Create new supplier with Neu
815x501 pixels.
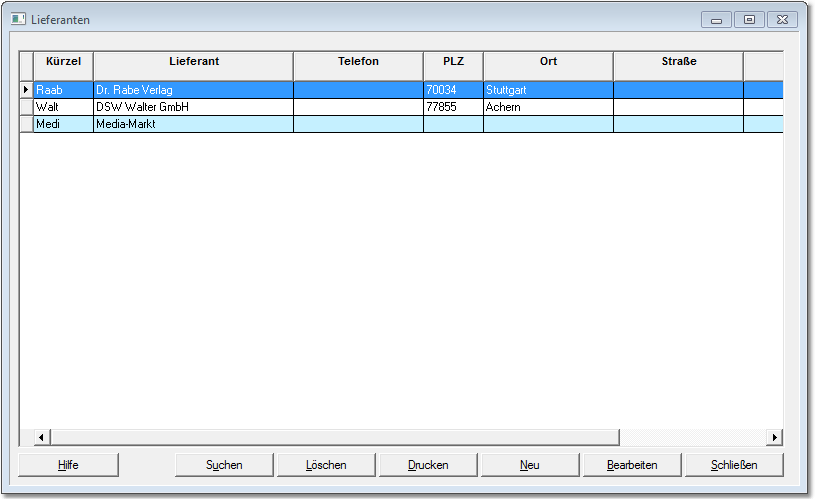(530, 465)
